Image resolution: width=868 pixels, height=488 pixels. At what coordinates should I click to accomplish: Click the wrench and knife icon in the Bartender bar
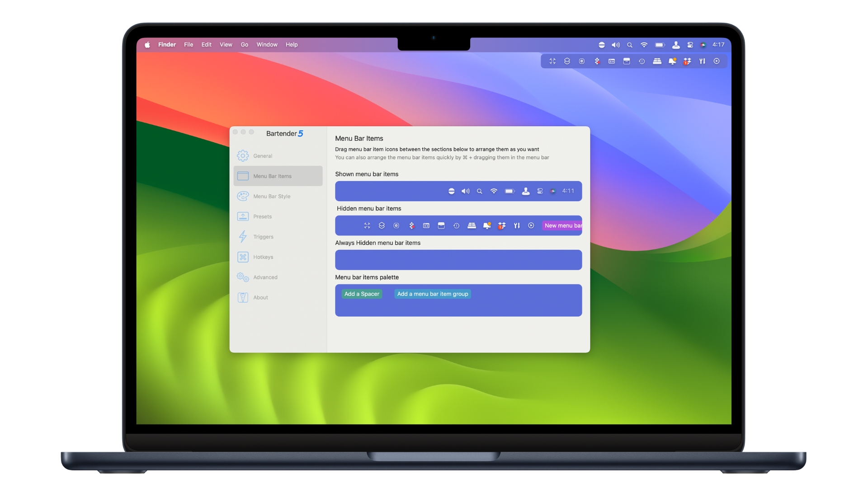[702, 61]
